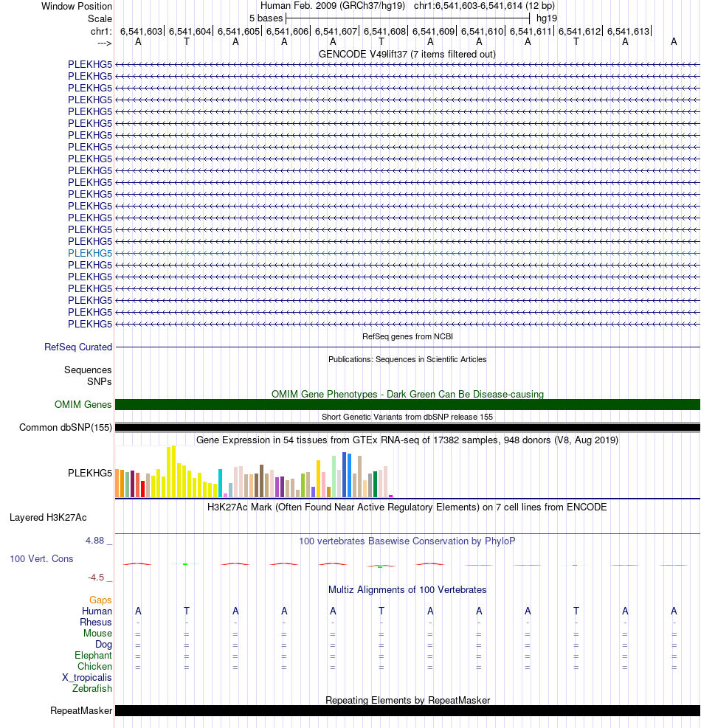Open Repeating Elements by RepeatMasker title

click(x=407, y=700)
